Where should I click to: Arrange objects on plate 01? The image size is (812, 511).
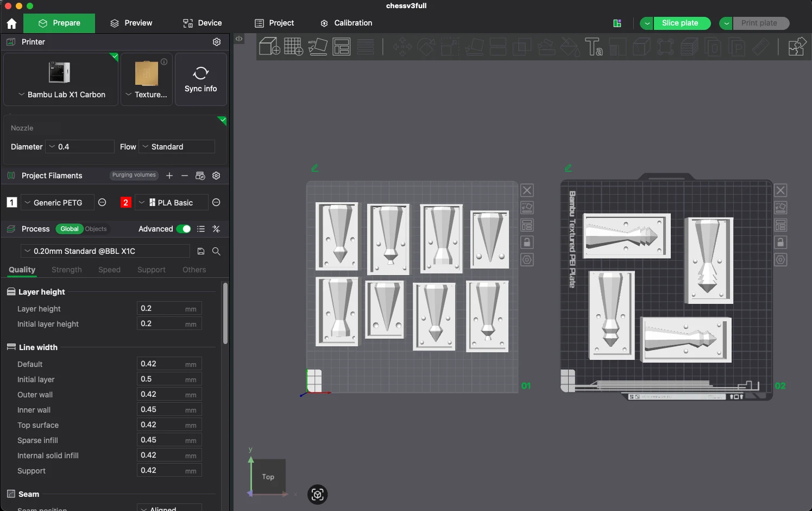pos(527,225)
